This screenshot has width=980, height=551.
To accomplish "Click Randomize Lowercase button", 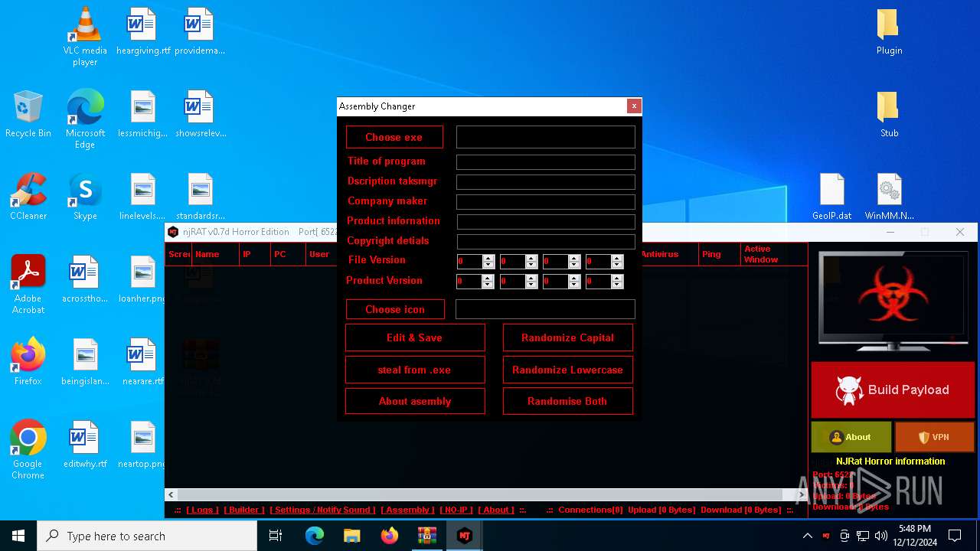I will pyautogui.click(x=568, y=370).
